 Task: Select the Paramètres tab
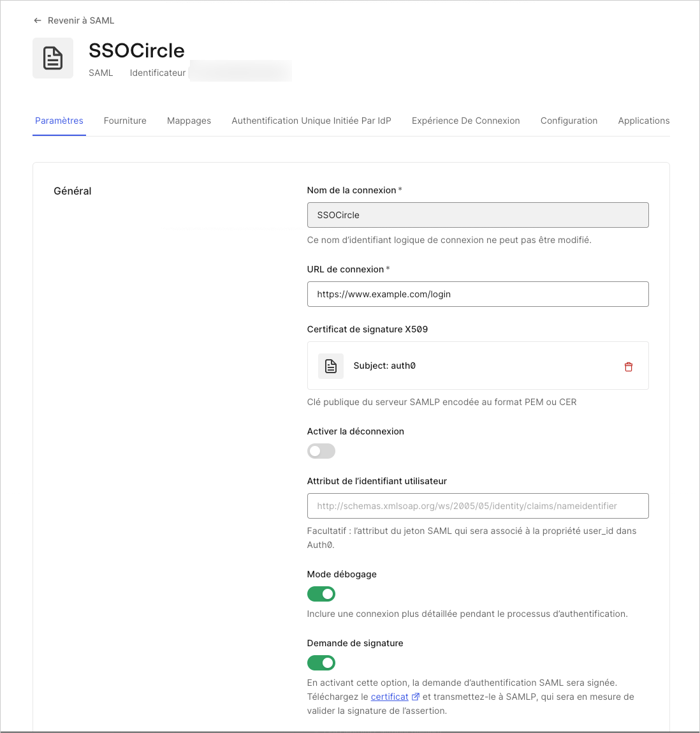coord(59,121)
